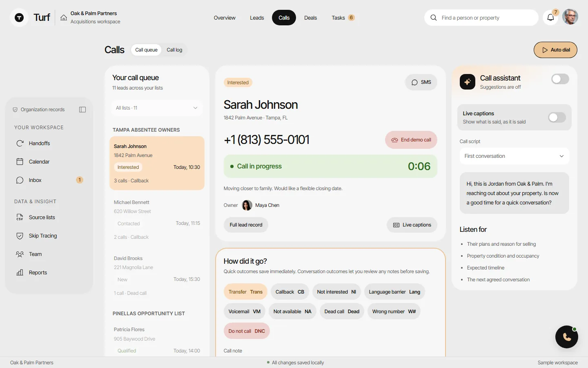Image resolution: width=588 pixels, height=368 pixels.
Task: Click the Turf logo icon
Action: point(19,18)
